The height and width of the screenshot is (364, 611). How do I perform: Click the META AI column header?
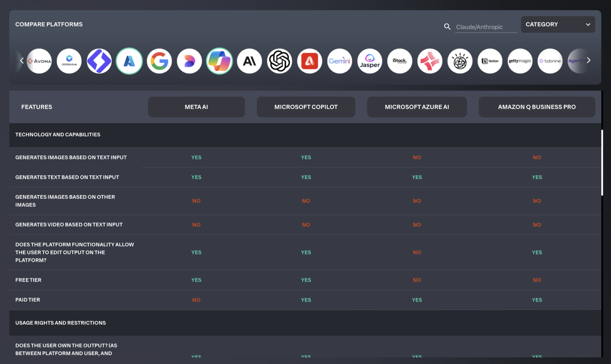pyautogui.click(x=196, y=107)
